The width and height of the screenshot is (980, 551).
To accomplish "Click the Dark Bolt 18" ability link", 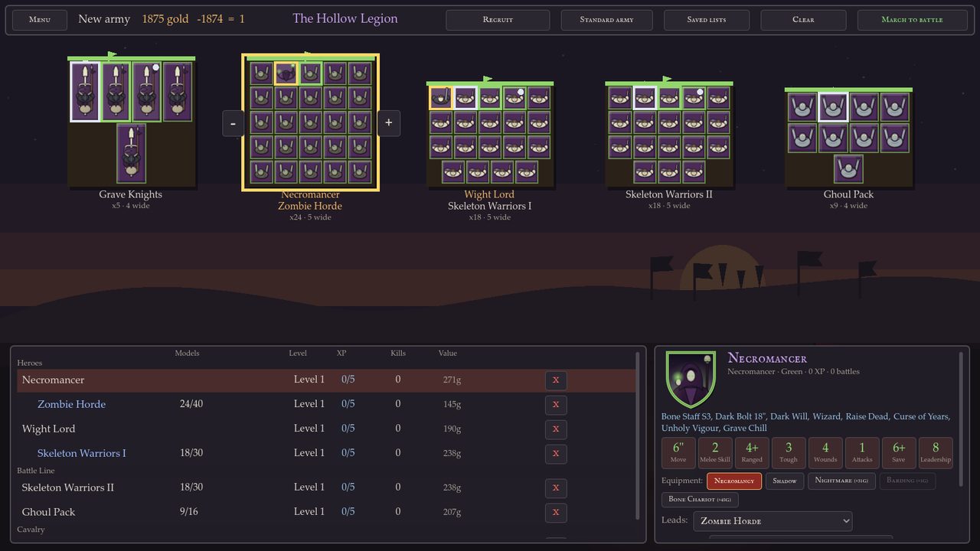I will [740, 417].
